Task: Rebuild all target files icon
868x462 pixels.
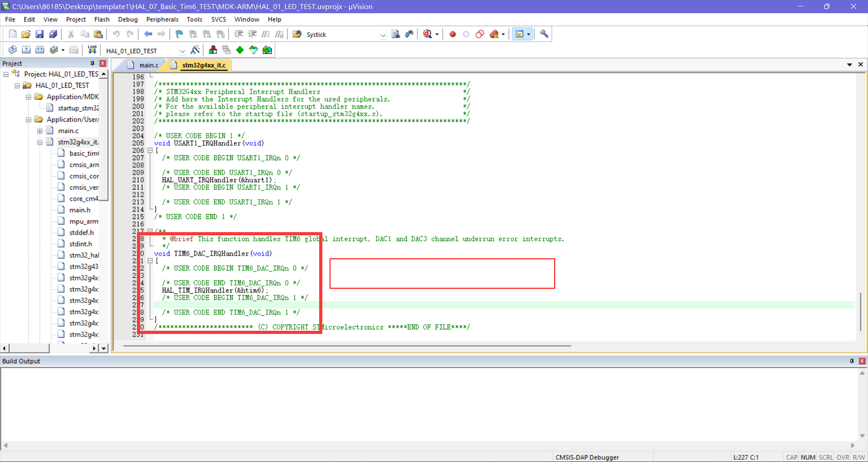Action: click(x=40, y=50)
